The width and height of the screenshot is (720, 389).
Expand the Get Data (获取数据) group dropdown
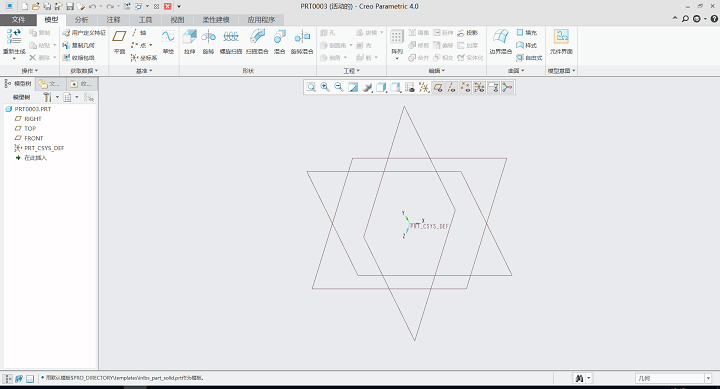point(84,71)
